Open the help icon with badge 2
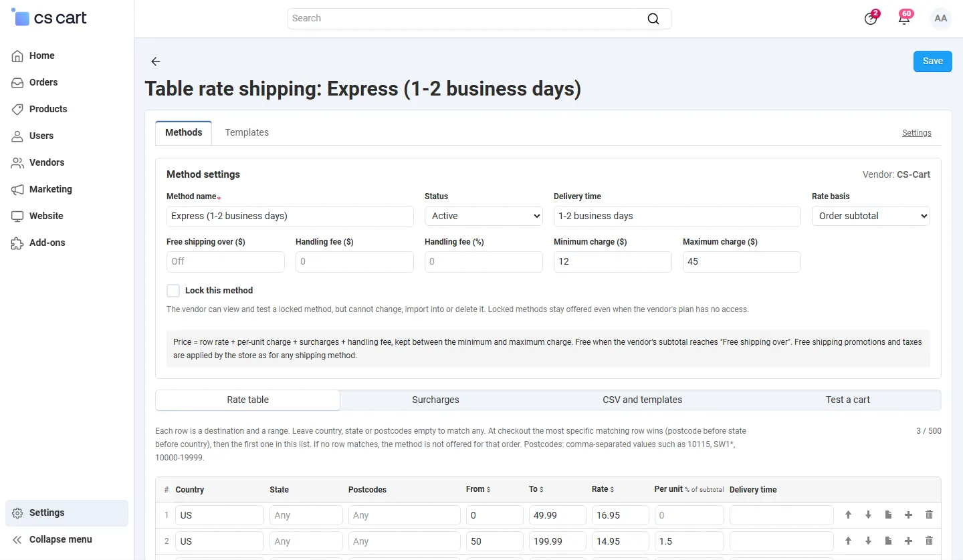Viewport: 963px width, 560px height. 871,19
